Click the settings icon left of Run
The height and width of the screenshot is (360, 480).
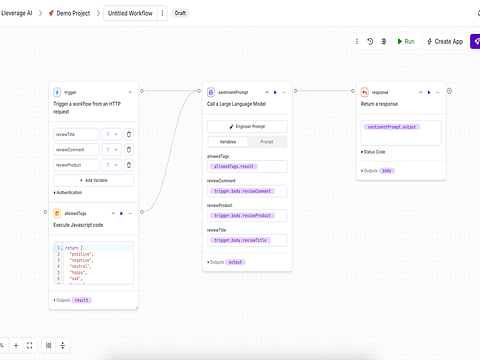384,41
